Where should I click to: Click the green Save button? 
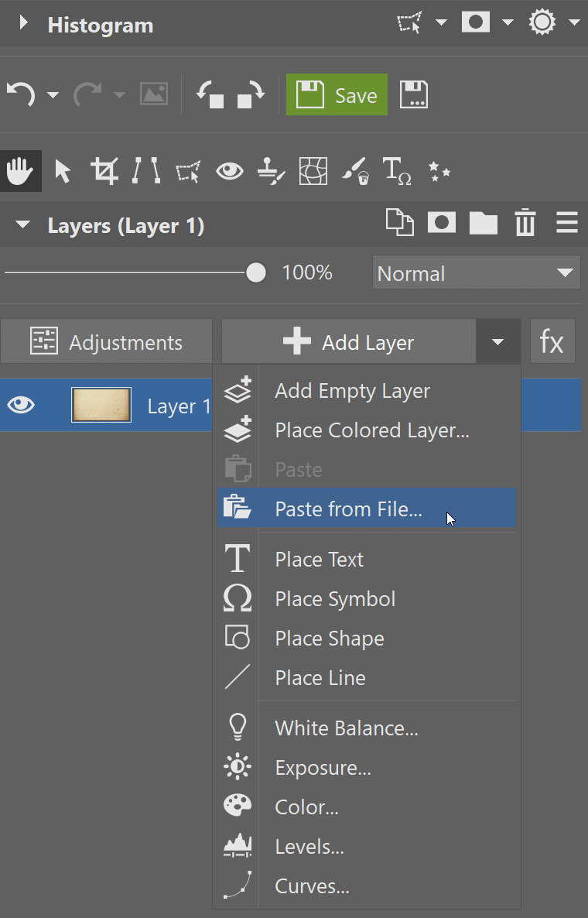337,95
